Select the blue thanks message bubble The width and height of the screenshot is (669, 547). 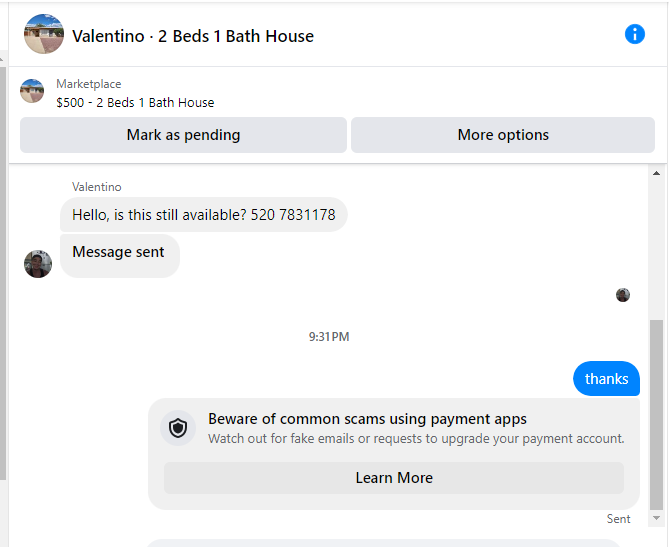coord(606,379)
